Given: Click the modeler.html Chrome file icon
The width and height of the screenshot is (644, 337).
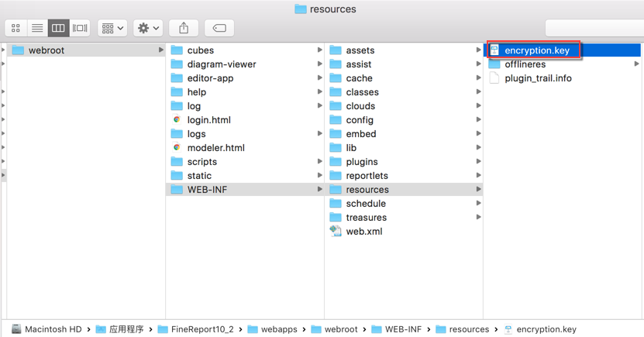Looking at the screenshot, I should click(177, 148).
